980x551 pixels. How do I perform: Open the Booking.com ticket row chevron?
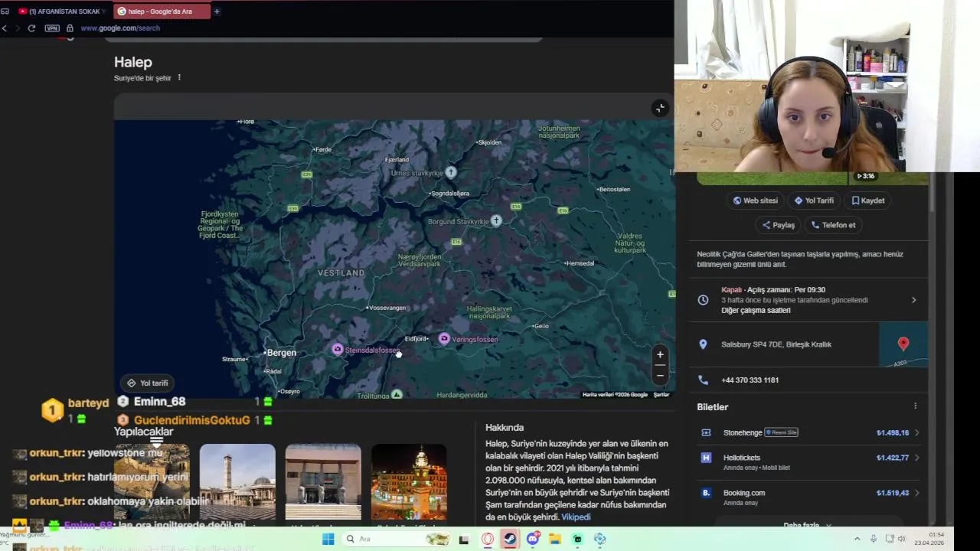(x=916, y=493)
